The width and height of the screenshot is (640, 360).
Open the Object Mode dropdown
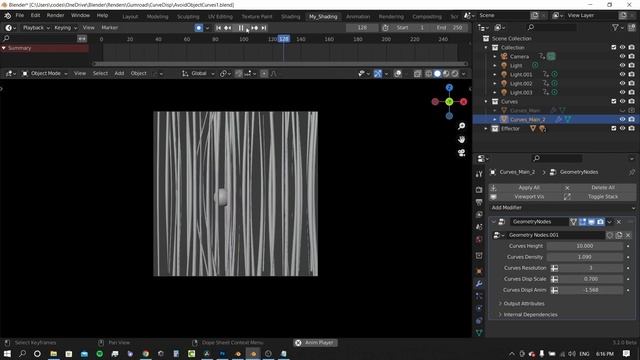[44, 73]
